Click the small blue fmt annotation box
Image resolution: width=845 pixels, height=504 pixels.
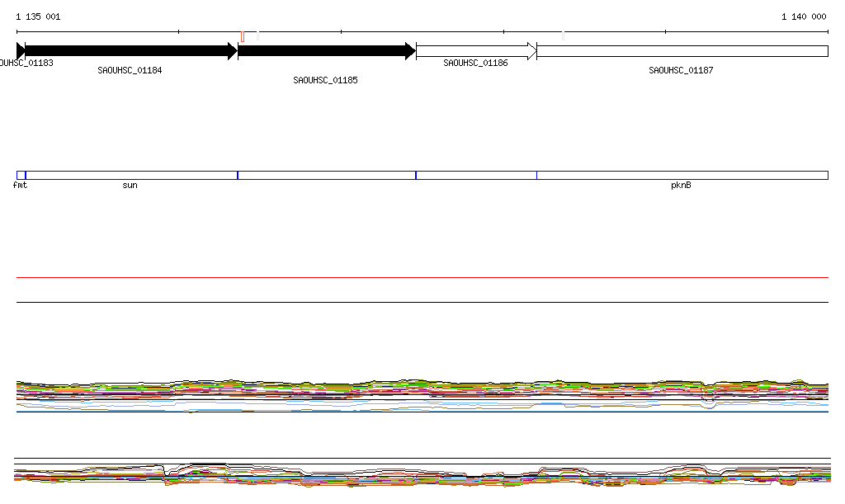pos(21,175)
